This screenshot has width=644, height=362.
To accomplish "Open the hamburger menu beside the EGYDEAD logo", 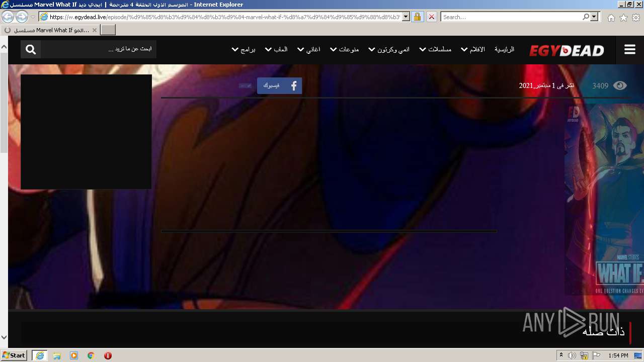I will [630, 50].
